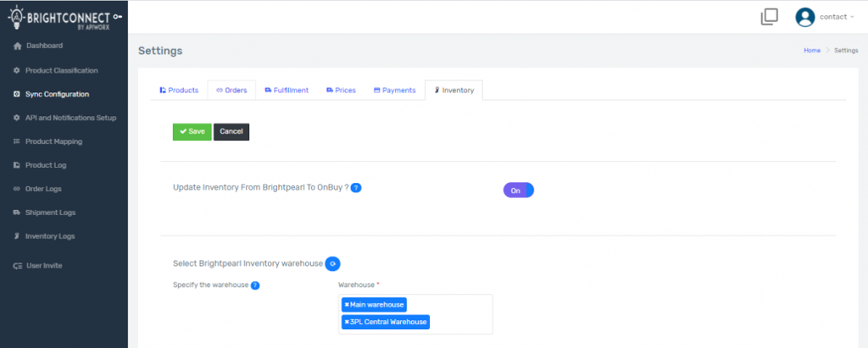
Task: Click the Settings breadcrumb text
Action: click(846, 50)
